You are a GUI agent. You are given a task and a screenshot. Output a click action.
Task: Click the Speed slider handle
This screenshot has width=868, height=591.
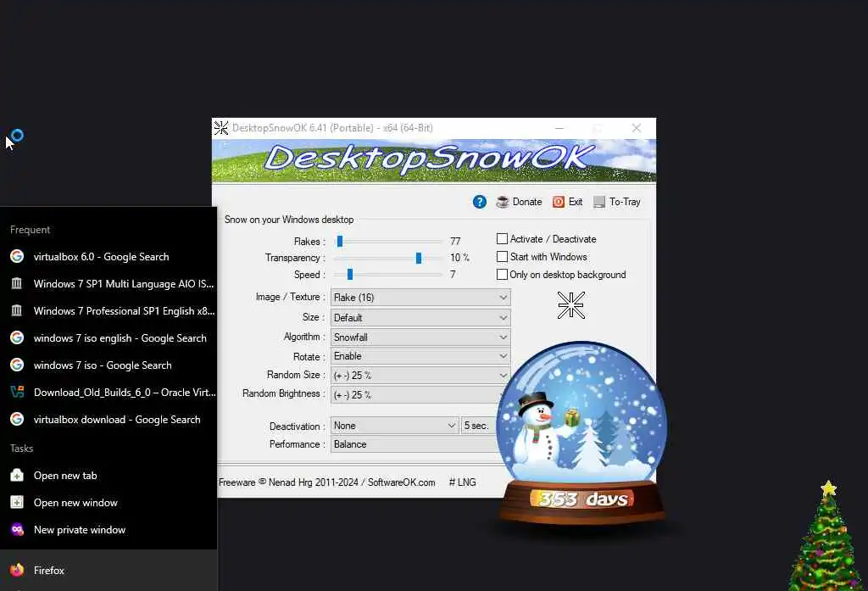click(350, 274)
